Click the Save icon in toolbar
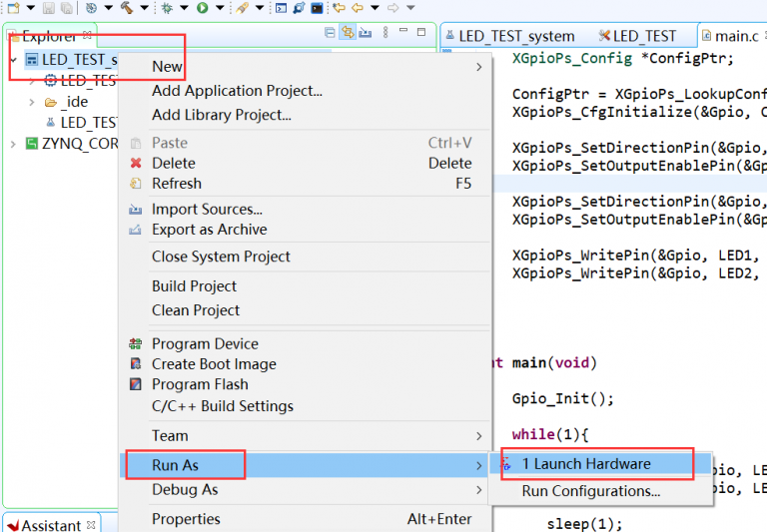767x532 pixels. pos(48,8)
